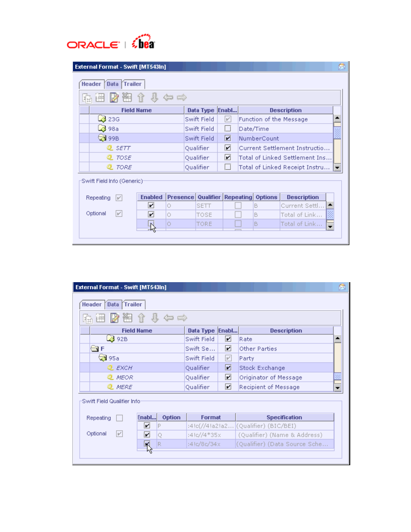Viewport: 411px width, 532px height.
Task: Click the MERE qualifier icon in the tree
Action: pyautogui.click(x=110, y=387)
